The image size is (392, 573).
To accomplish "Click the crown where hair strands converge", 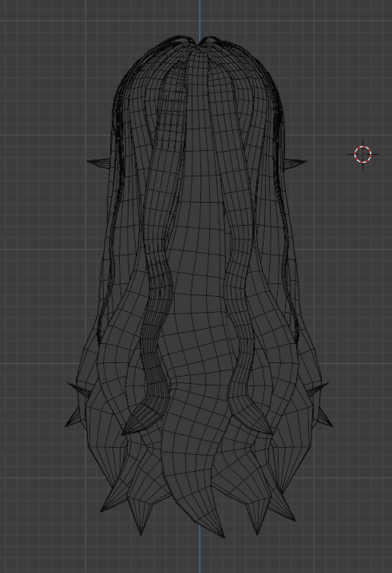I will coord(200,42).
